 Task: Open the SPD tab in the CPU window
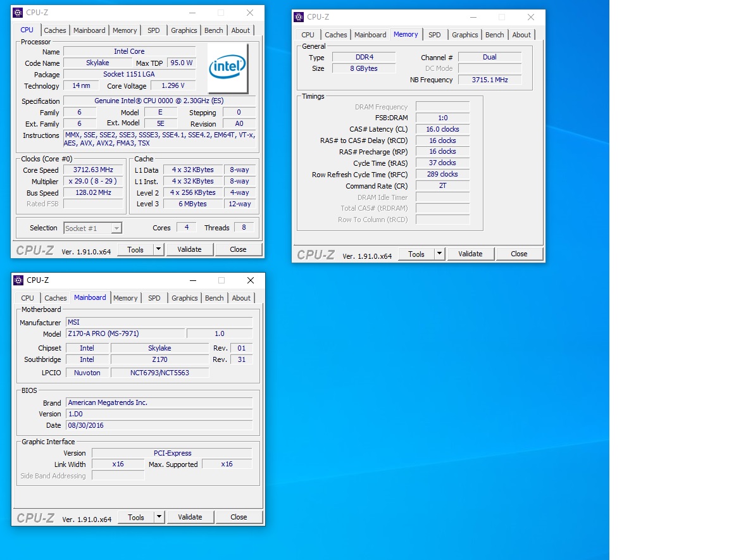(153, 30)
